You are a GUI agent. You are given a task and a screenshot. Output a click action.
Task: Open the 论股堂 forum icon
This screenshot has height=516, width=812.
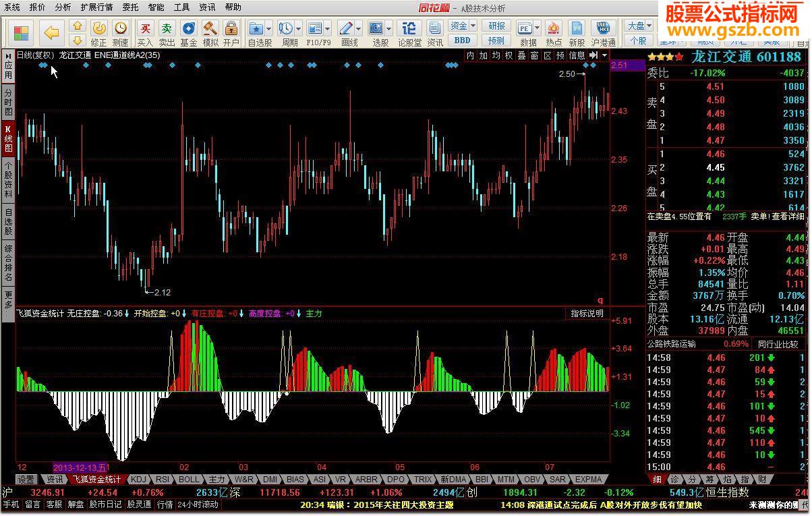coord(409,28)
